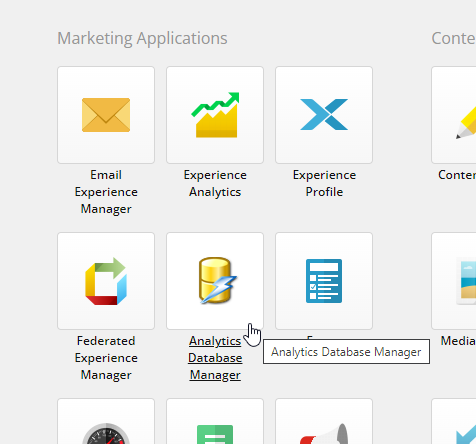The height and width of the screenshot is (444, 476).
Task: Click the red megaphone icon tile
Action: (324, 421)
